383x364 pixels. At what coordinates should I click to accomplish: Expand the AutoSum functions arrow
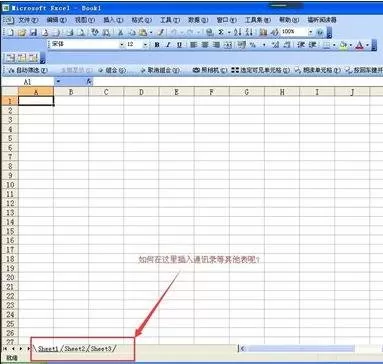(x=229, y=32)
